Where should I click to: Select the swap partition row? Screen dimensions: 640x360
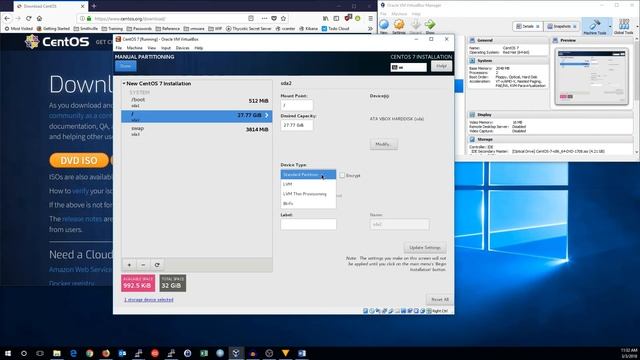point(197,131)
